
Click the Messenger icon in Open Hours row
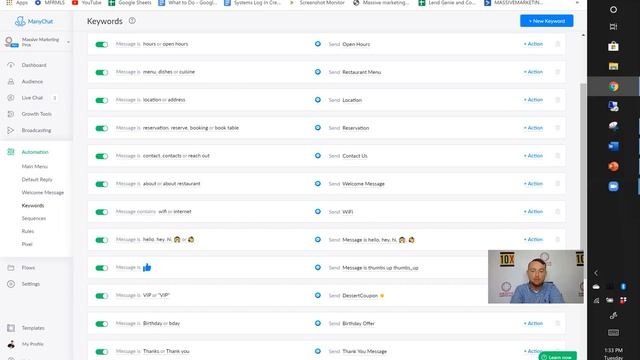(318, 44)
